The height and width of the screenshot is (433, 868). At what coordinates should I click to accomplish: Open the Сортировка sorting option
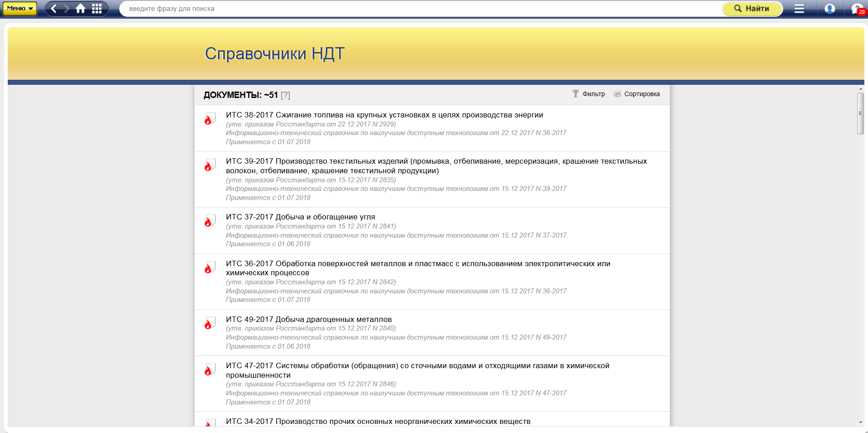(x=637, y=94)
